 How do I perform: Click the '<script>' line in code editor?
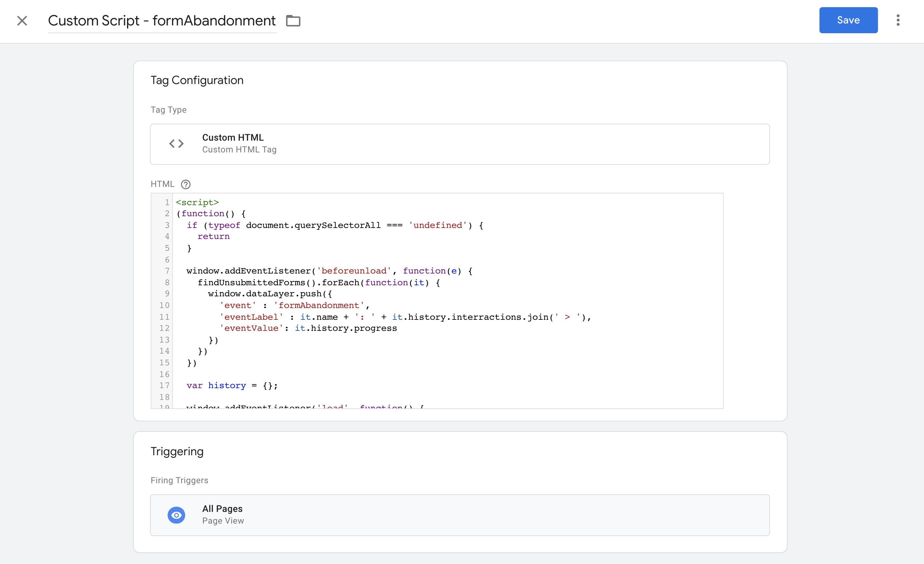pyautogui.click(x=197, y=203)
